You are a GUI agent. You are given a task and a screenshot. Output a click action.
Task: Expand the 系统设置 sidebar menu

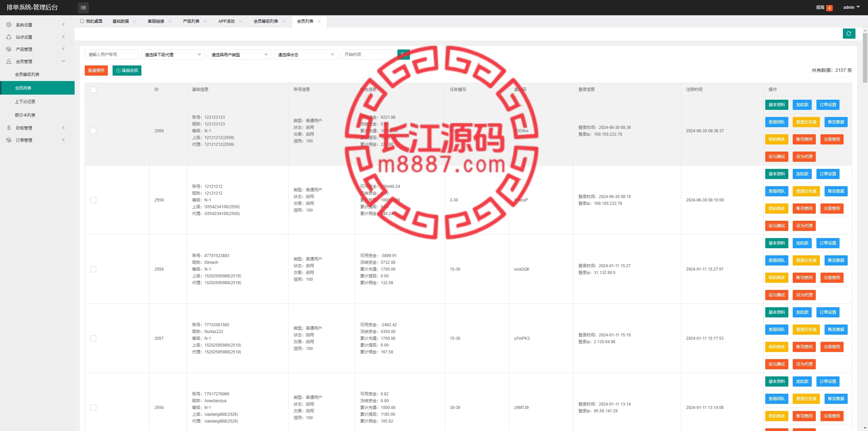(x=37, y=25)
